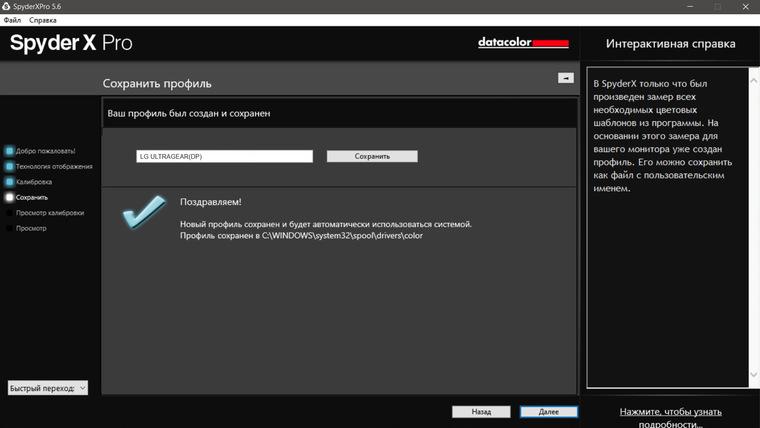Click help panel scrollbar down arrow
This screenshot has width=760, height=428.
(x=754, y=374)
